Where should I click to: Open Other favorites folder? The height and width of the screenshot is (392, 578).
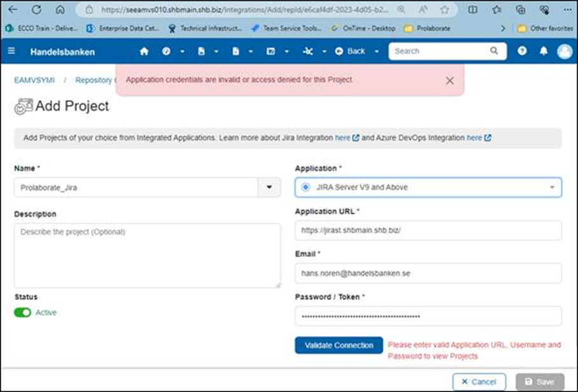click(545, 29)
